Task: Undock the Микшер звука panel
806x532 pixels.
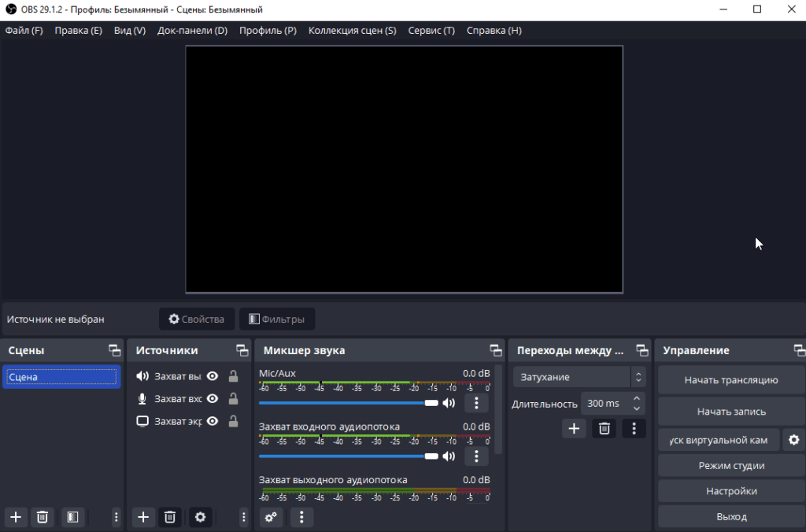Action: (x=495, y=350)
